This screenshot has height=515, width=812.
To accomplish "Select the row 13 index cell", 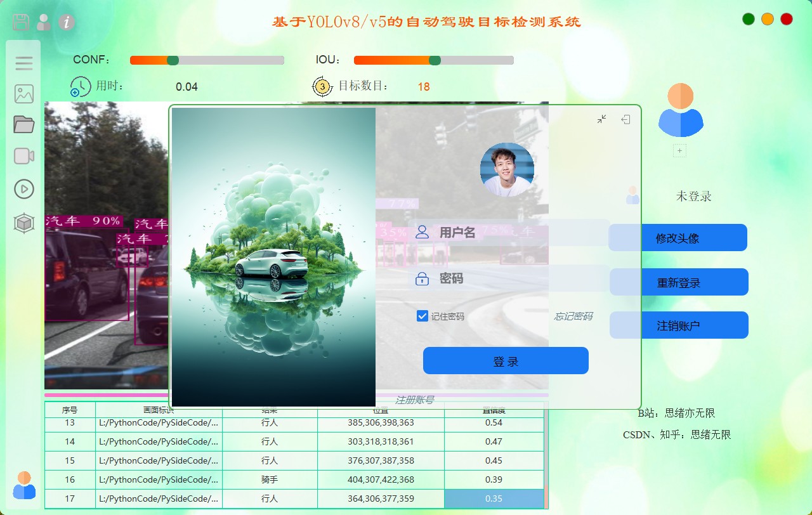I will (70, 422).
